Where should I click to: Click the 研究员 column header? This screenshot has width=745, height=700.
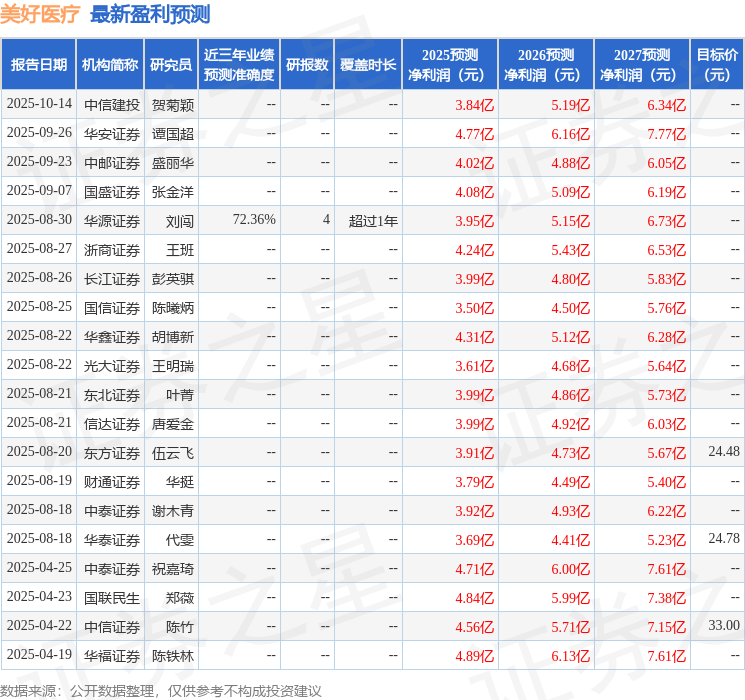(x=171, y=64)
